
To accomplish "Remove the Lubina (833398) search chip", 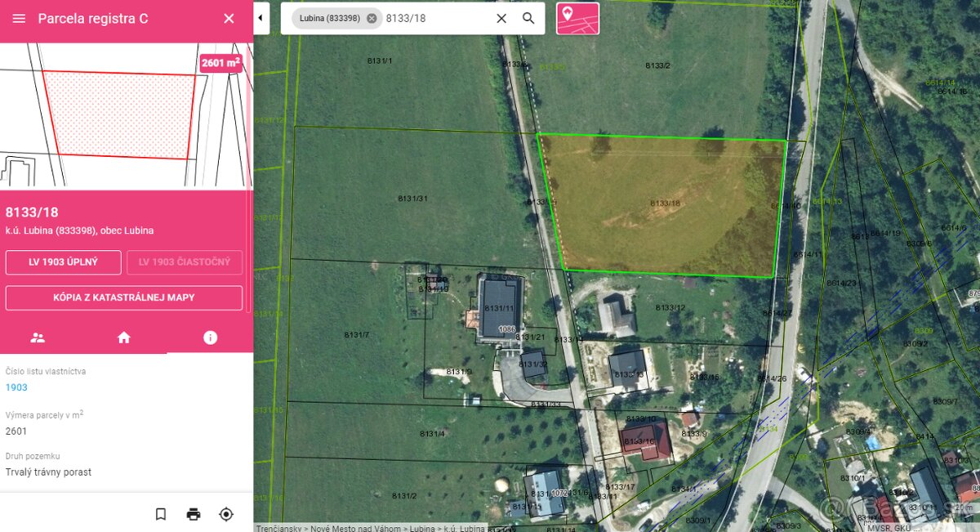I will coord(372,18).
